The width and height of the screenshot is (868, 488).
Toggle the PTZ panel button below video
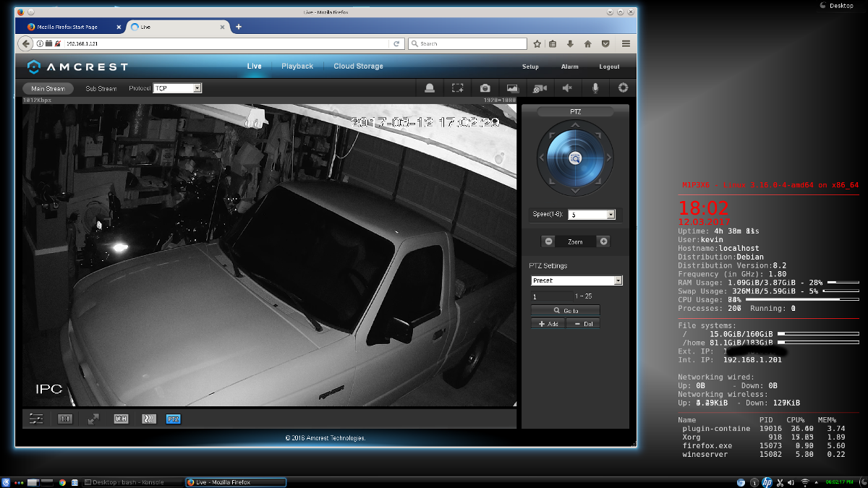click(173, 419)
